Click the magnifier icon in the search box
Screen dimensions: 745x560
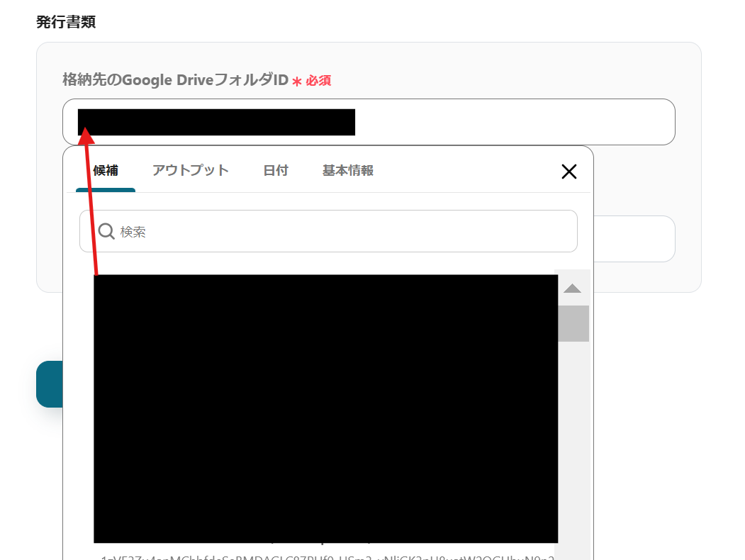[106, 231]
